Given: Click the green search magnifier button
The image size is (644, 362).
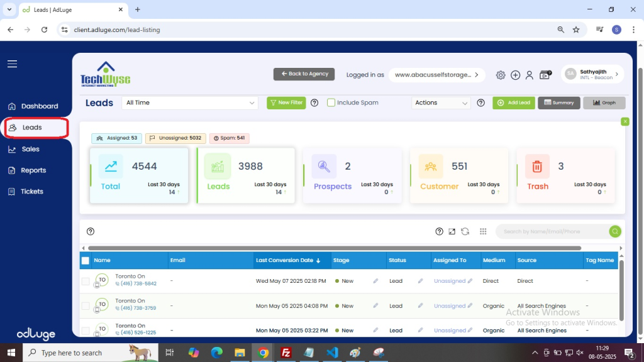Looking at the screenshot, I should coord(614,231).
